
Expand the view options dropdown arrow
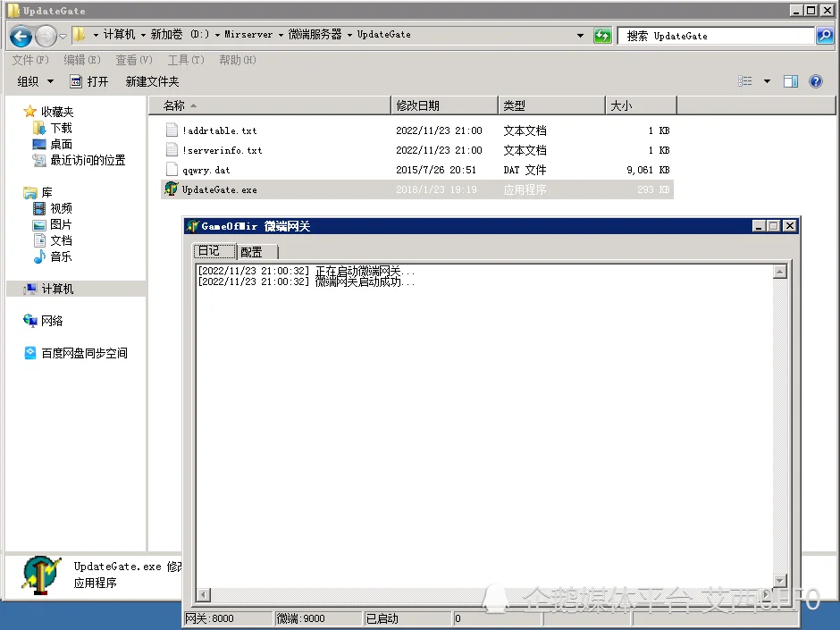coord(767,81)
